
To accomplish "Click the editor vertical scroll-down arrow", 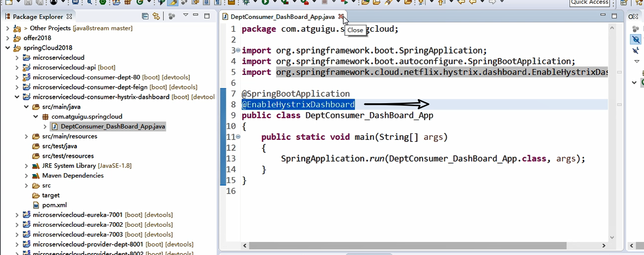I will point(612,238).
